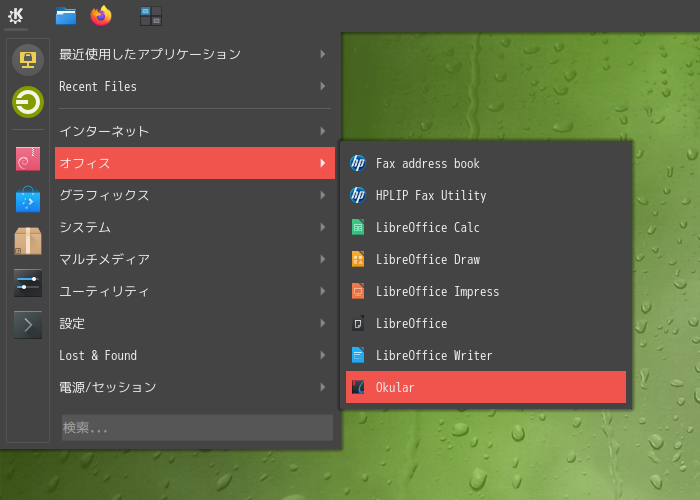Expand the グラフィックス submenu arrow
The image size is (700, 500).
pos(322,195)
